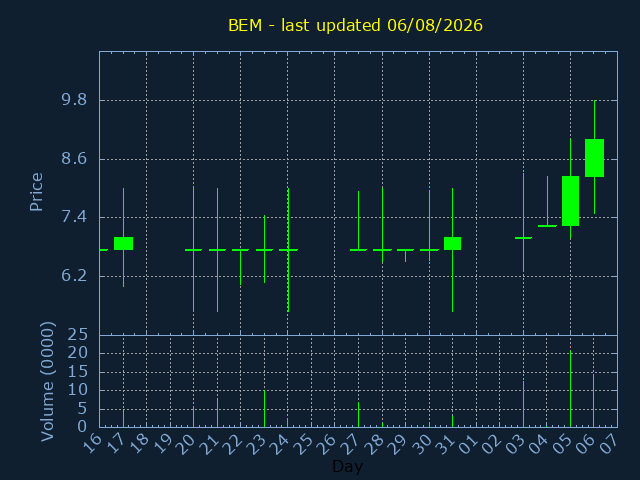Click the doji candle on day 04
The height and width of the screenshot is (480, 640).
coord(547,226)
